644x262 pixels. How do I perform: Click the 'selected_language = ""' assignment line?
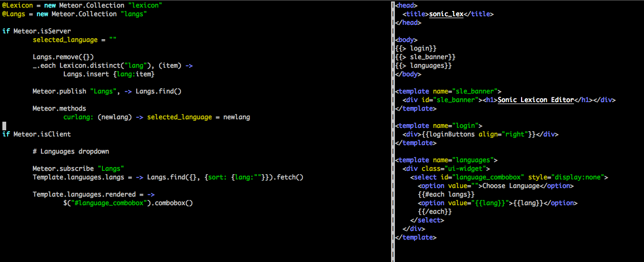point(74,40)
